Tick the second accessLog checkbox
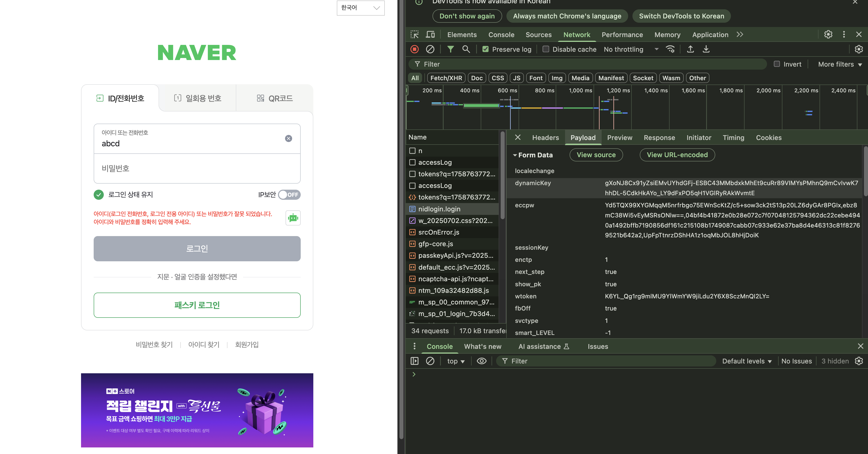Image resolution: width=868 pixels, height=454 pixels. [x=413, y=186]
